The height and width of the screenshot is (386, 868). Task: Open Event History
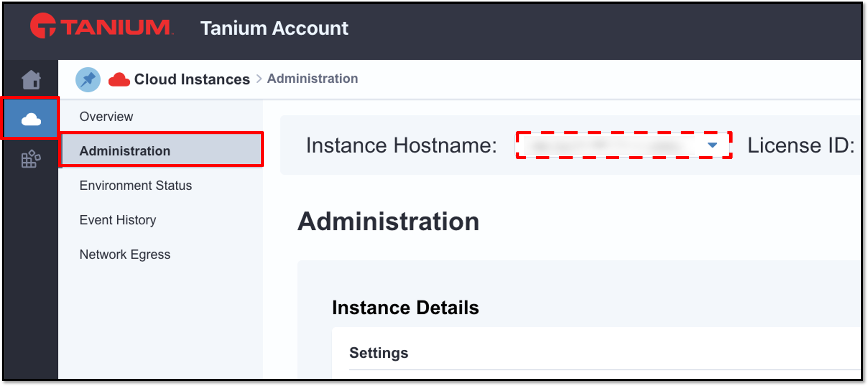tap(118, 220)
